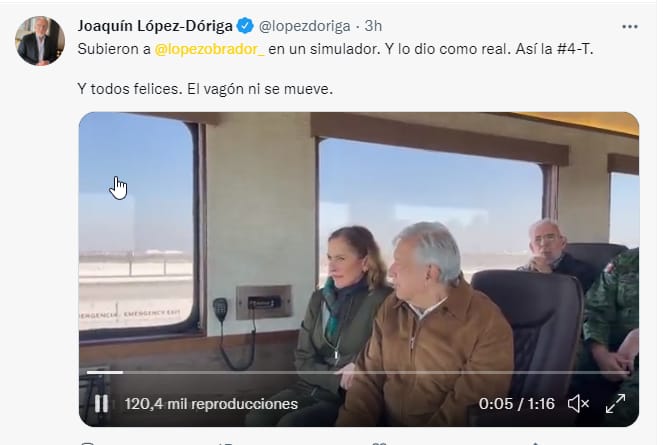Image resolution: width=666 pixels, height=445 pixels.
Task: Expand video to fullscreen
Action: 615,403
